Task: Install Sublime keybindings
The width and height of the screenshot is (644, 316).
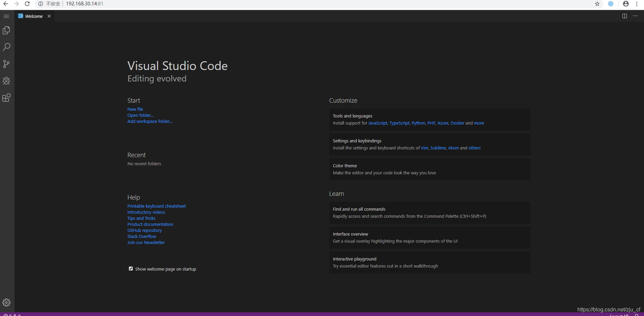Action: [x=438, y=148]
